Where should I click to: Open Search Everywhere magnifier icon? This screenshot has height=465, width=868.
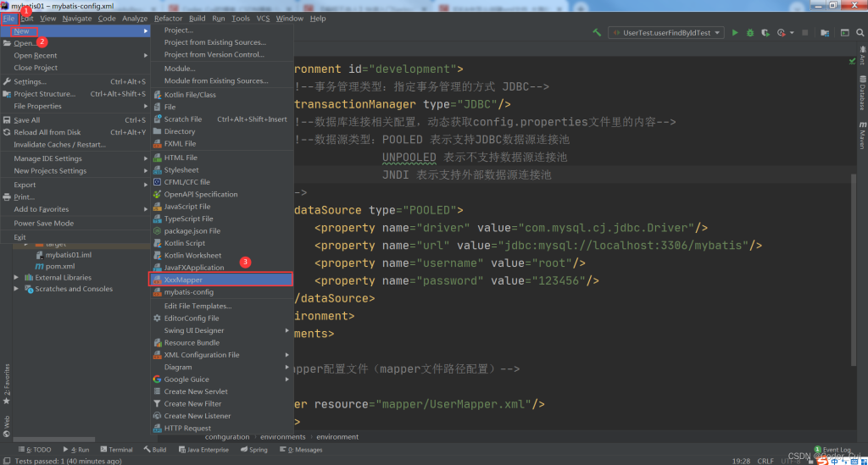[x=860, y=33]
